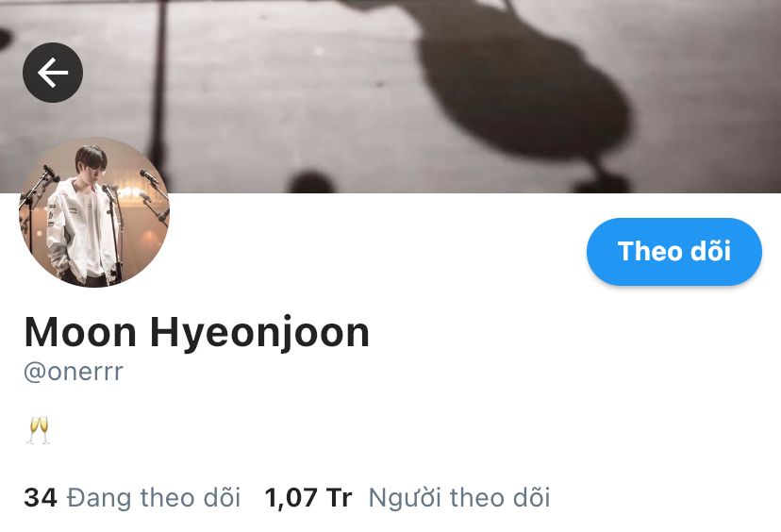The width and height of the screenshot is (781, 532).
Task: Tap the dark circular back button
Action: [x=53, y=73]
